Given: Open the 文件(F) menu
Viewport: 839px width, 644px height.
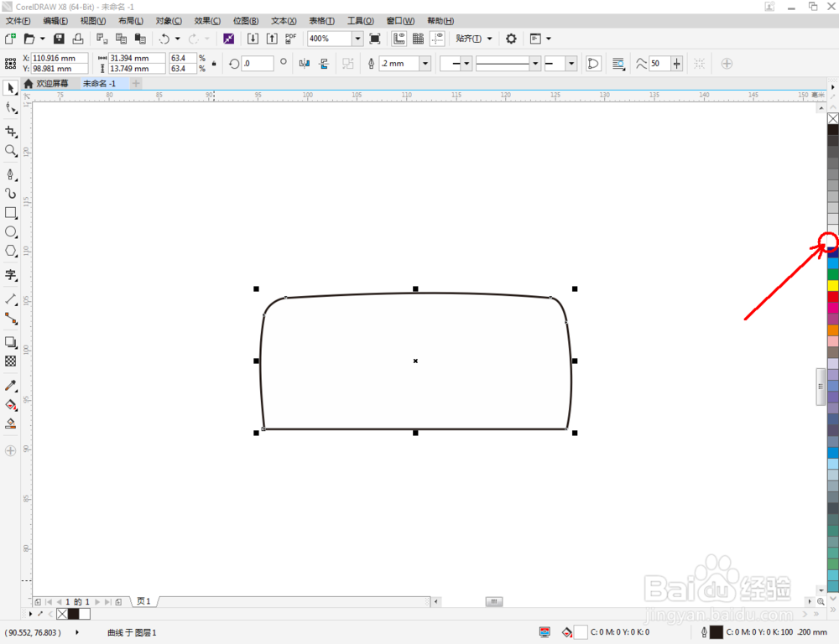Looking at the screenshot, I should coord(18,21).
